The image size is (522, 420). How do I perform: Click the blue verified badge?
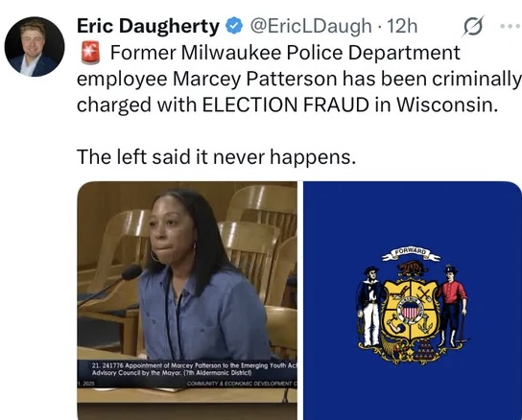234,26
